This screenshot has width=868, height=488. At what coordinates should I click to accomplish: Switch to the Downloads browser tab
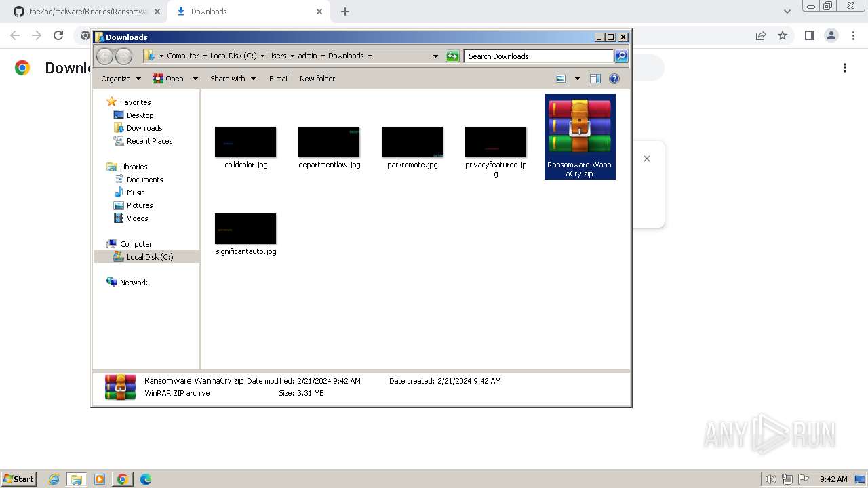click(248, 12)
